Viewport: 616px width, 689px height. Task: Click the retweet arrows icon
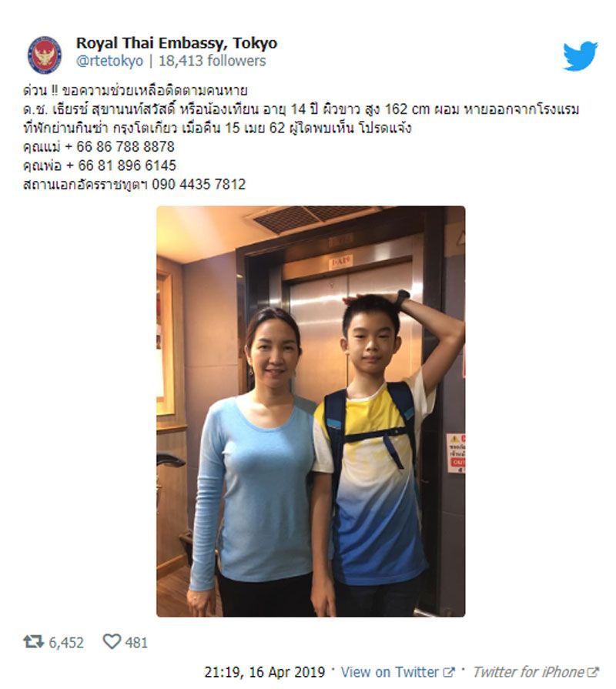pyautogui.click(x=33, y=641)
